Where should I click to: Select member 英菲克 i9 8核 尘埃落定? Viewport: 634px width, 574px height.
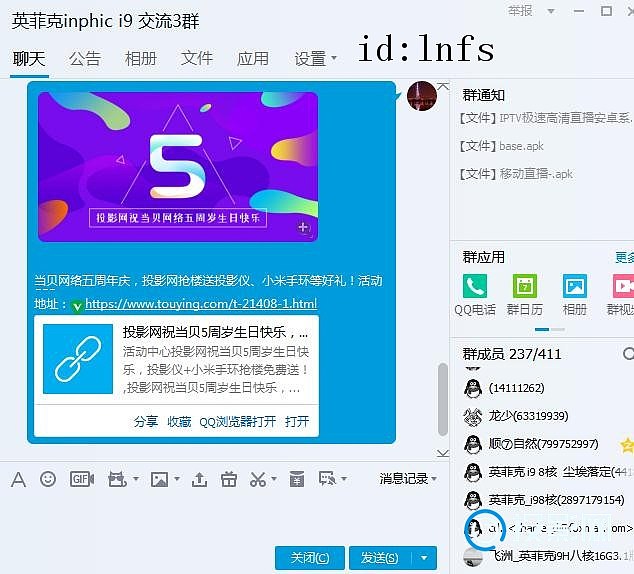[547, 472]
